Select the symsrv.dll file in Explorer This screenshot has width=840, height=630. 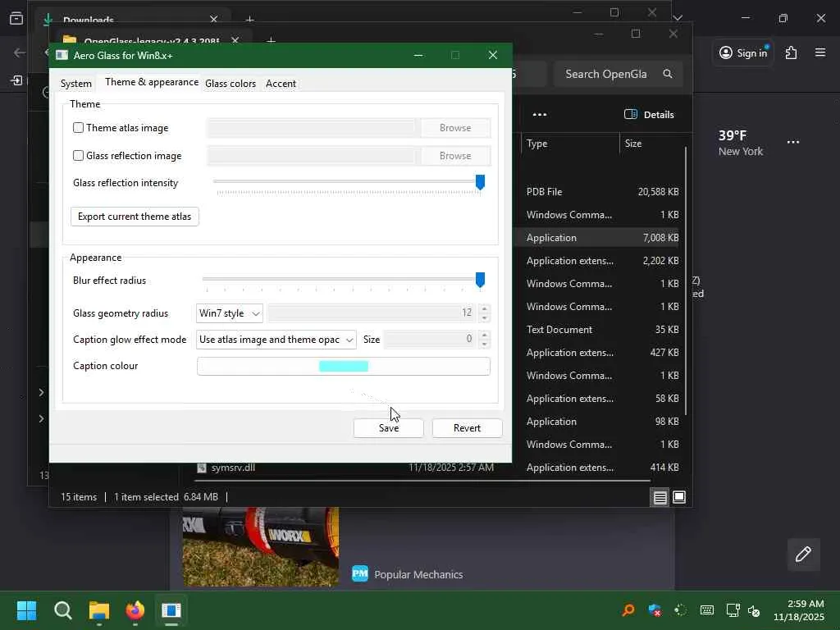[x=233, y=468]
